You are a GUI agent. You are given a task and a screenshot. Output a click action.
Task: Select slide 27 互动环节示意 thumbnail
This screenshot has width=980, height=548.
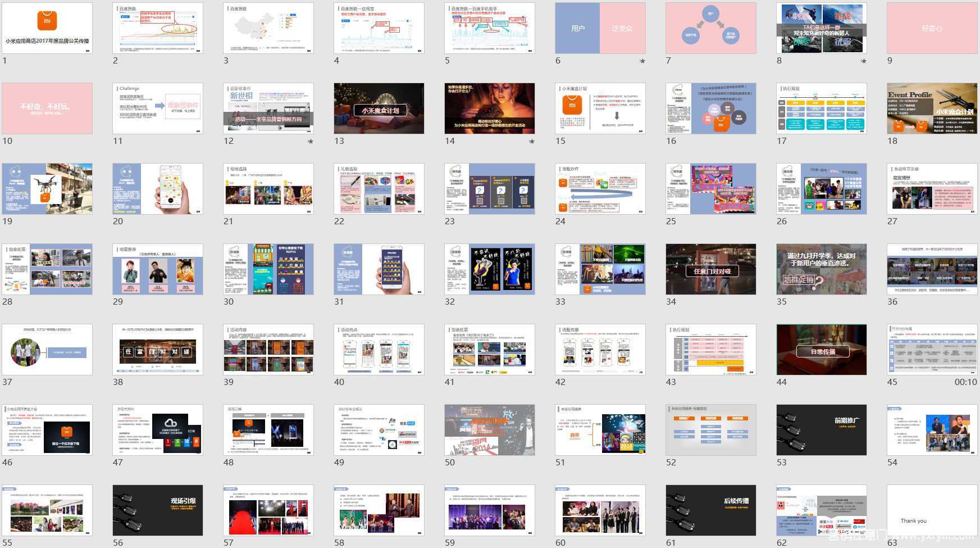(932, 189)
